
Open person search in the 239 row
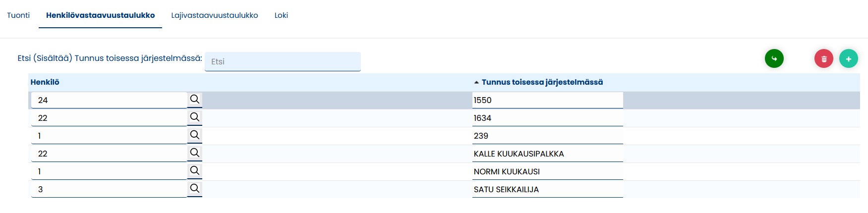point(195,135)
